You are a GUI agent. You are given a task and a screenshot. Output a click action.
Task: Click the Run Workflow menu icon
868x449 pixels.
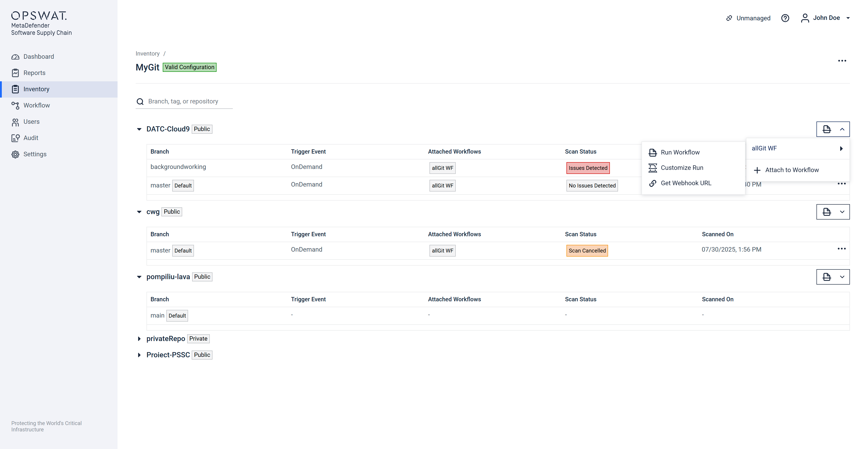653,152
